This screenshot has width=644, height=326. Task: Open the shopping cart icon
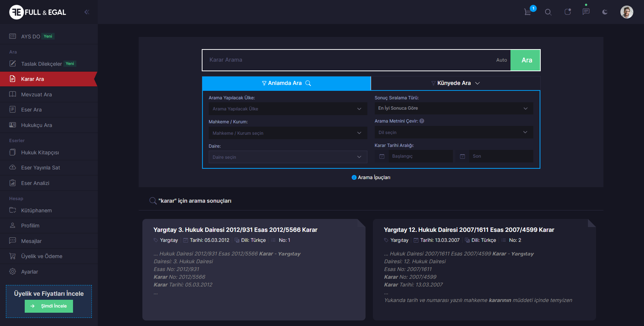pyautogui.click(x=528, y=12)
